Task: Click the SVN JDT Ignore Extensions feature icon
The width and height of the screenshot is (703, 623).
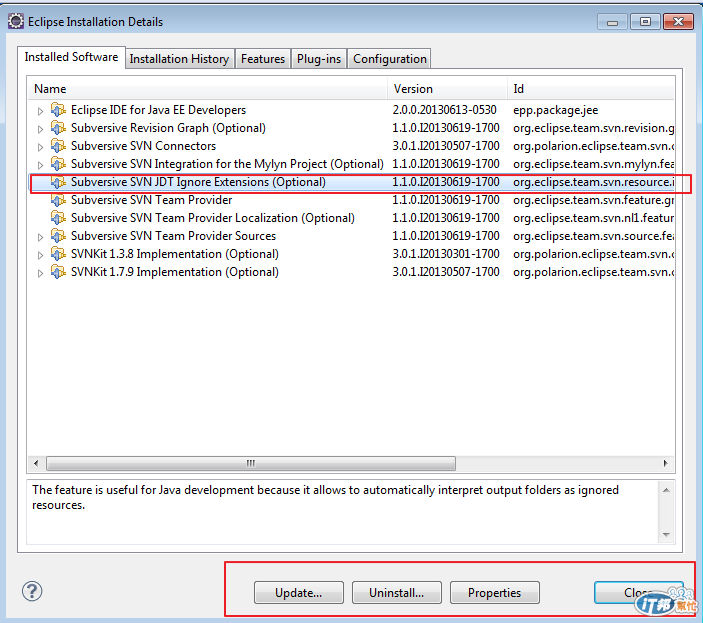Action: coord(58,182)
